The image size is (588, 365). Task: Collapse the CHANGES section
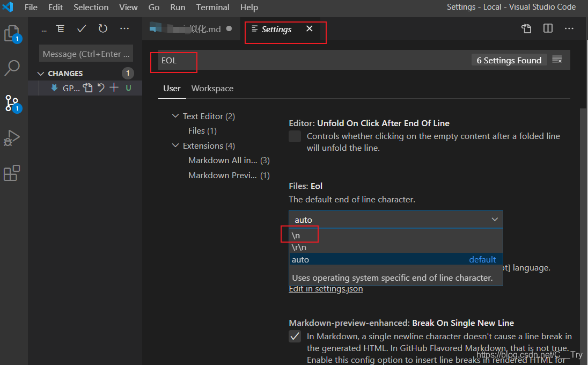click(x=41, y=74)
